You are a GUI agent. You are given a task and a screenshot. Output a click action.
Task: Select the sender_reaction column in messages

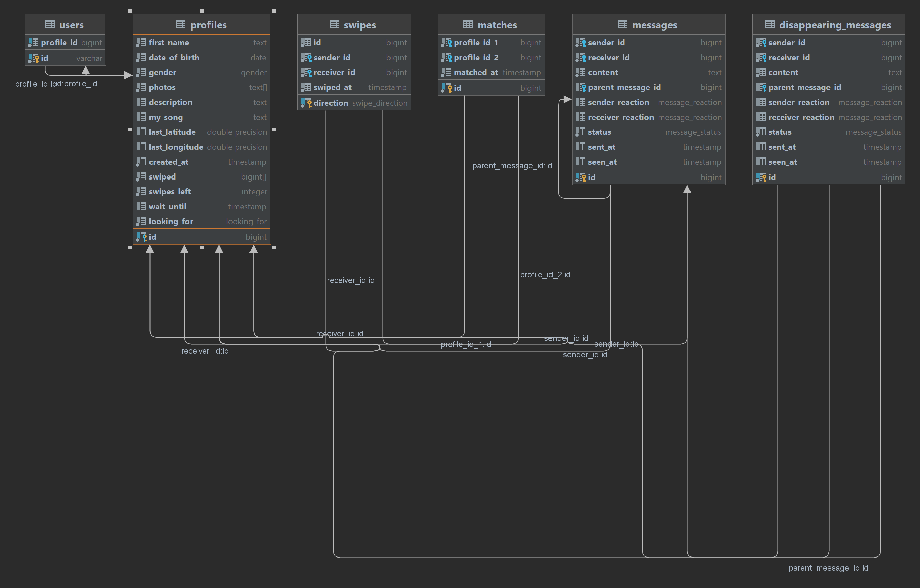pos(649,102)
